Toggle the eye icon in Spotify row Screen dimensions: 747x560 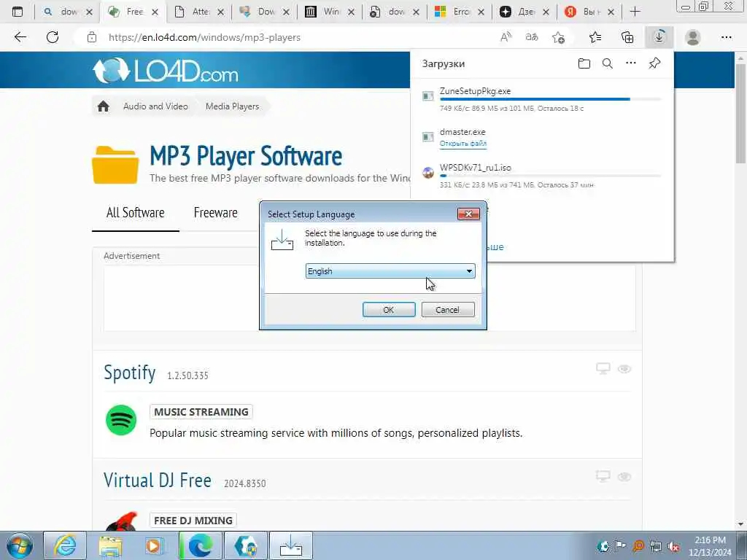click(624, 369)
